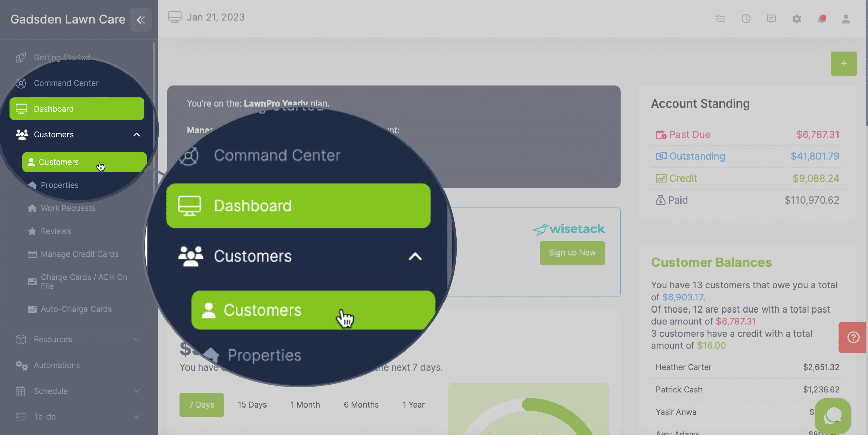Open the notification bell
The width and height of the screenshot is (868, 435).
822,19
